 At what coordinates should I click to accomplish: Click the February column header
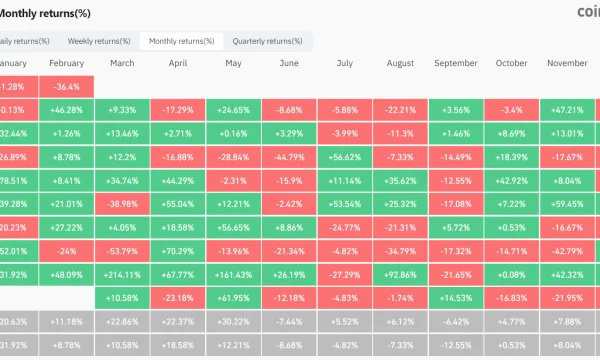click(x=67, y=63)
